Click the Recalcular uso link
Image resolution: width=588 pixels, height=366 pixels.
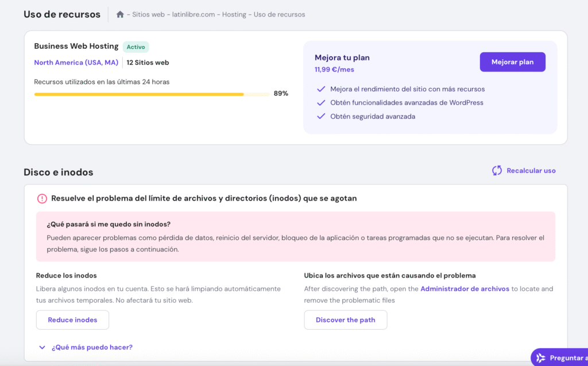tap(531, 170)
